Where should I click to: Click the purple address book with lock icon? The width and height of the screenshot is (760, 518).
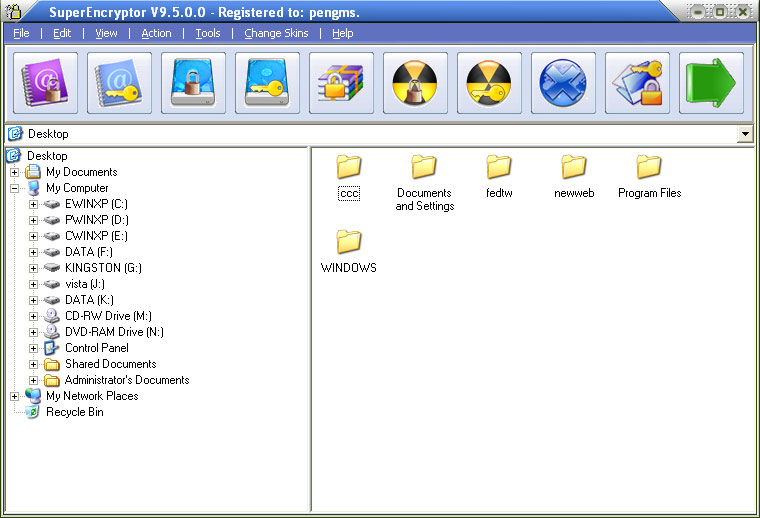click(x=45, y=83)
